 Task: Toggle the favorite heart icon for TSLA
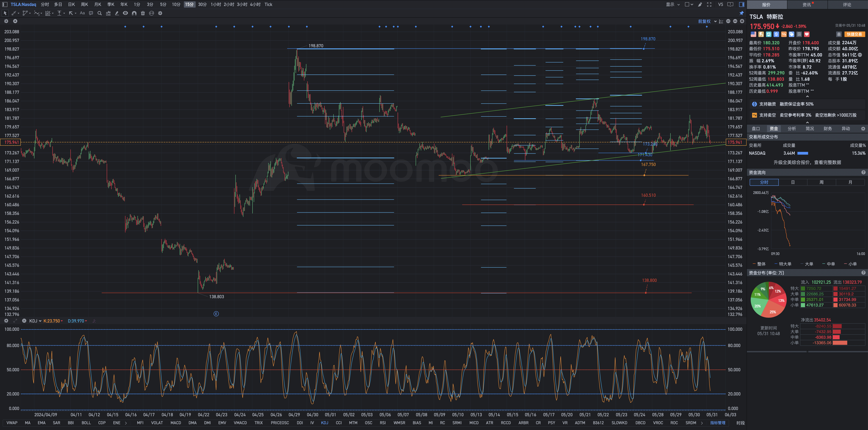807,34
